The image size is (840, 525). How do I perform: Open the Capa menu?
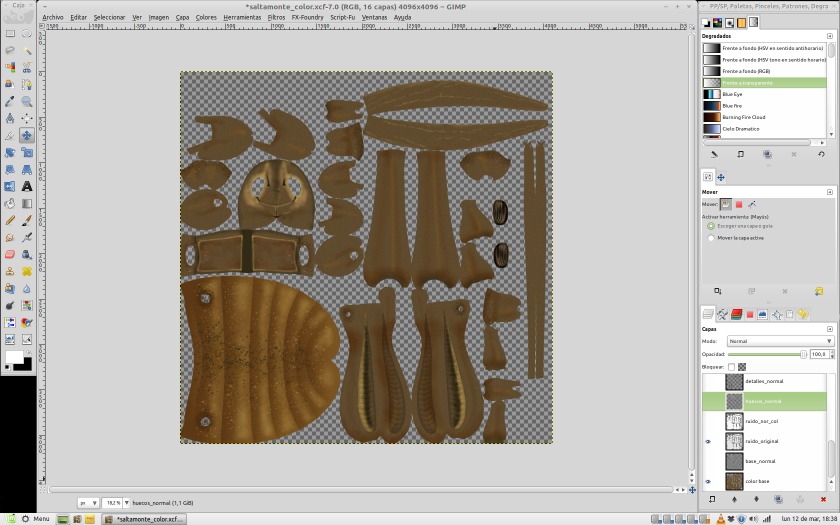[182, 17]
